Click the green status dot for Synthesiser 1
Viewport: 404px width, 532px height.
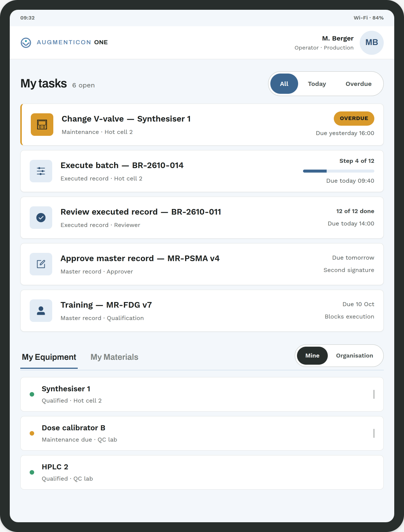[x=32, y=394]
